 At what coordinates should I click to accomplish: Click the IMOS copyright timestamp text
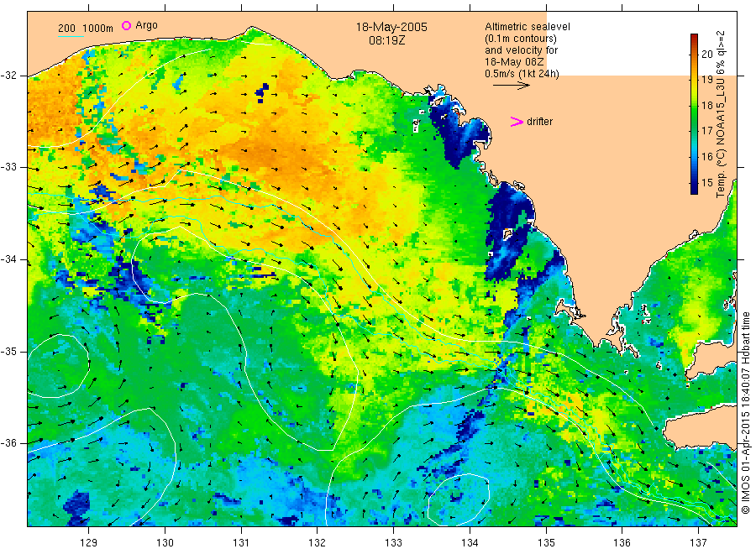coord(745,412)
